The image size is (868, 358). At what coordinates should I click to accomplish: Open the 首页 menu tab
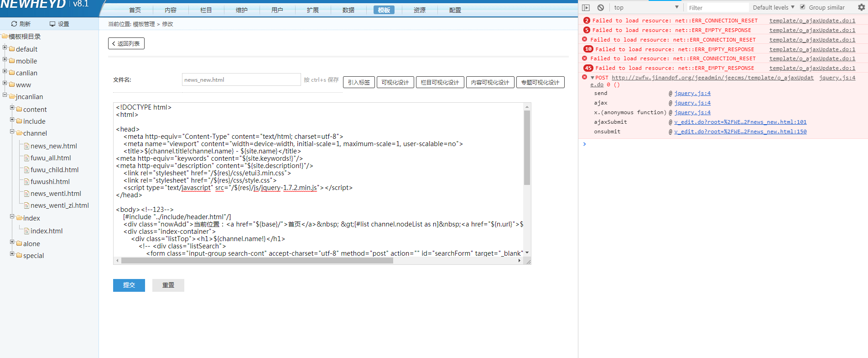click(x=135, y=10)
